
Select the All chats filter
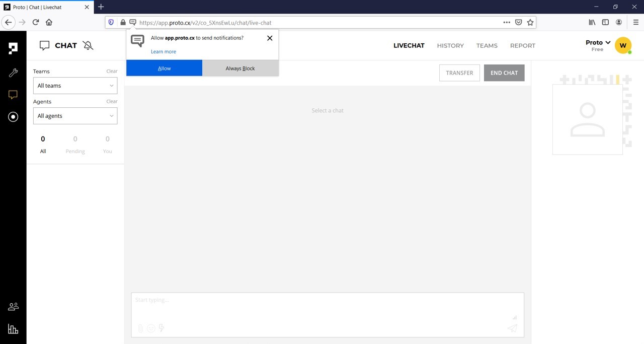pos(43,145)
